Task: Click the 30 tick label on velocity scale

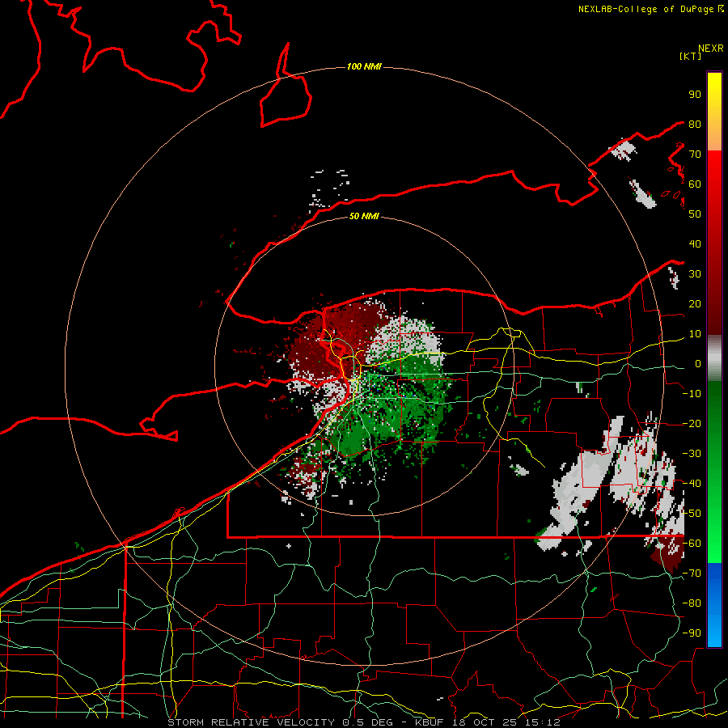Action: point(695,274)
